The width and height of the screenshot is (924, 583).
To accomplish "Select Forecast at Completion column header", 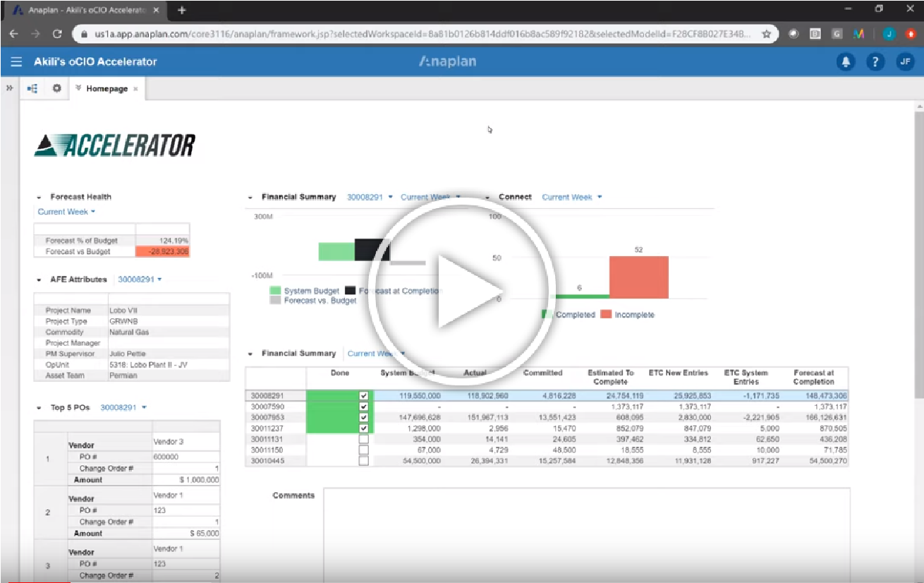I will click(x=814, y=377).
